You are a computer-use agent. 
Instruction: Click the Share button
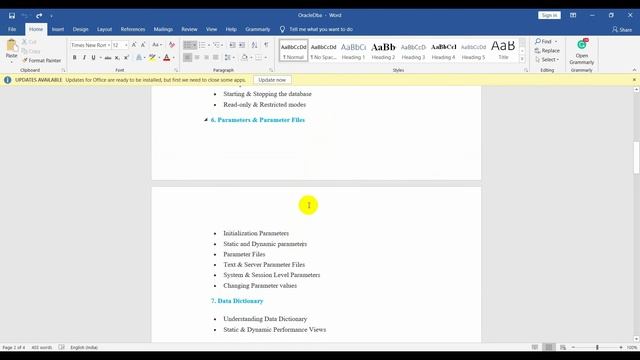(x=622, y=29)
